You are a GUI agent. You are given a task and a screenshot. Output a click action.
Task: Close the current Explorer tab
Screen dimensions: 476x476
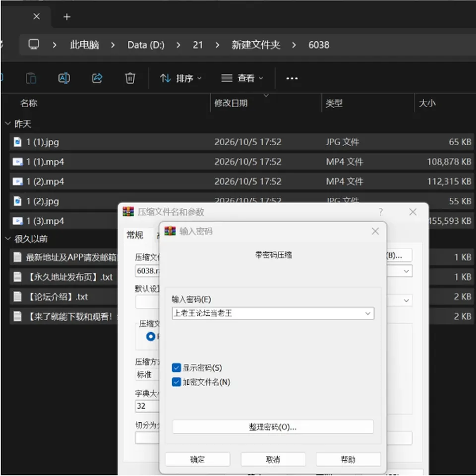point(36,16)
